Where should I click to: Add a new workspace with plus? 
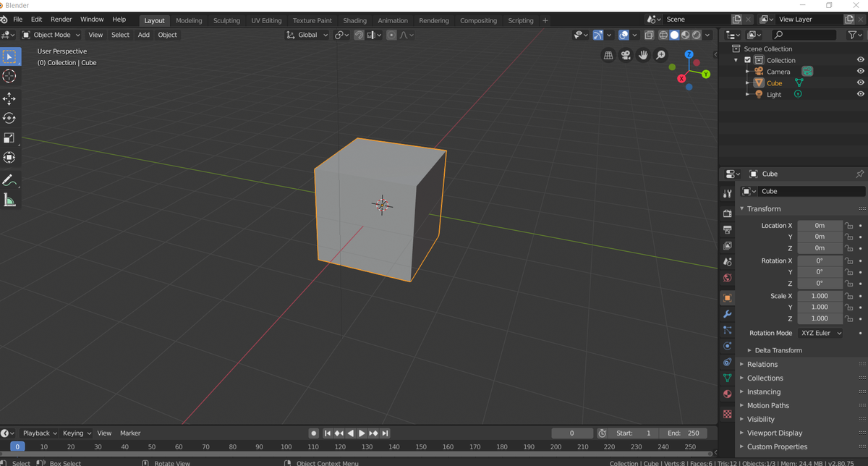(545, 20)
